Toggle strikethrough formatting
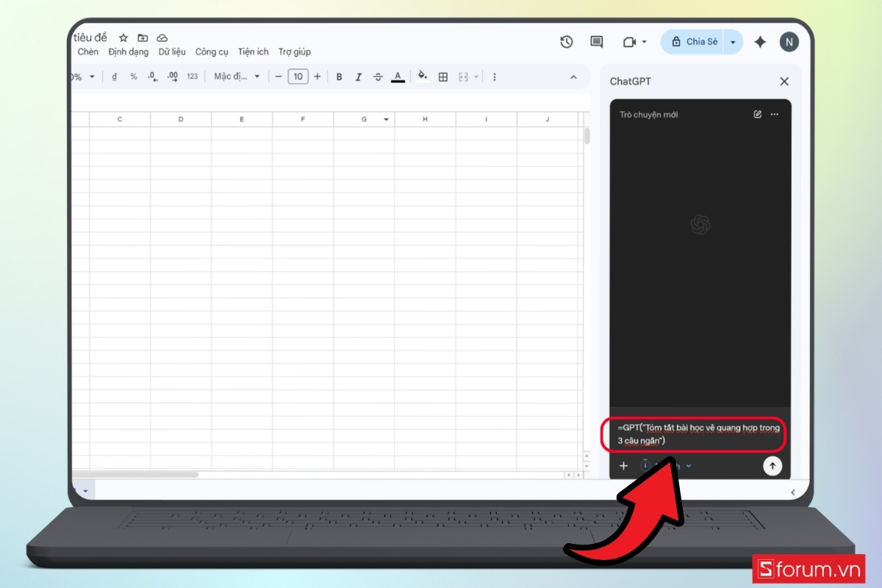 coord(378,76)
